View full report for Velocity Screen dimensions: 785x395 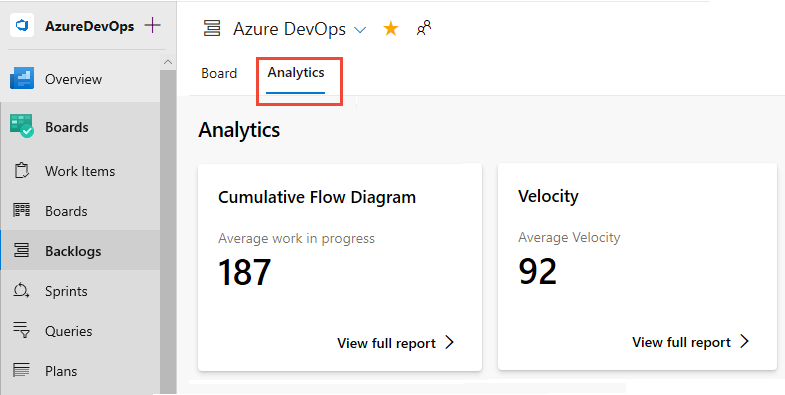(x=690, y=342)
